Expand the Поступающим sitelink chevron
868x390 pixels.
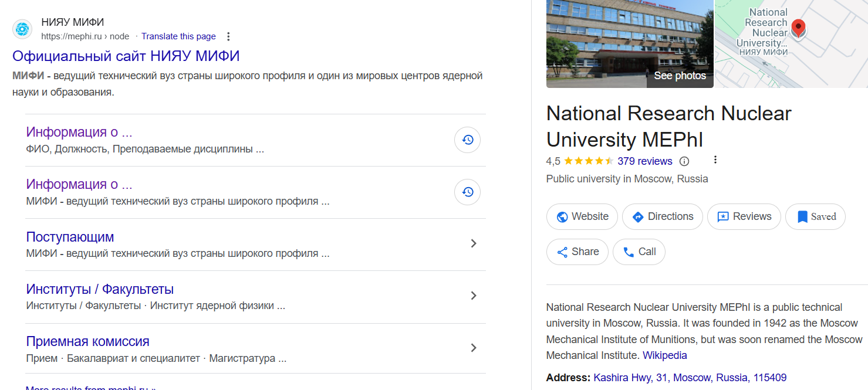(474, 243)
